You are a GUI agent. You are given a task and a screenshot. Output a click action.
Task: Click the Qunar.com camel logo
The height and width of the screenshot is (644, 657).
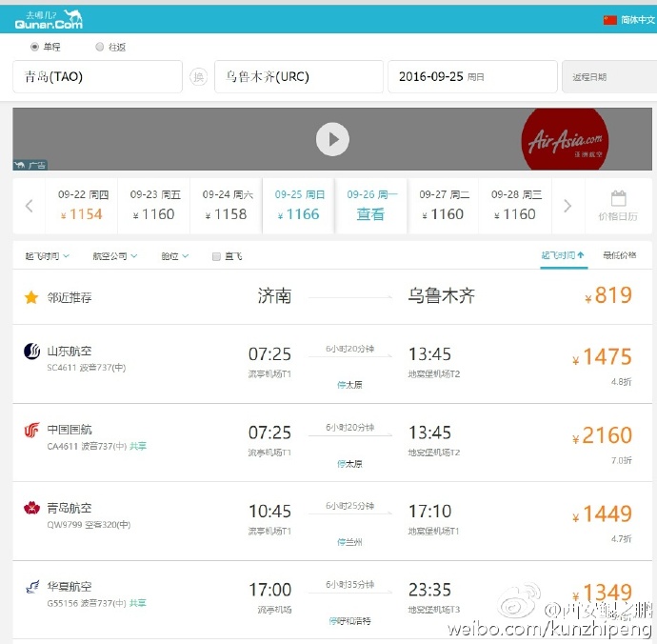pos(49,20)
